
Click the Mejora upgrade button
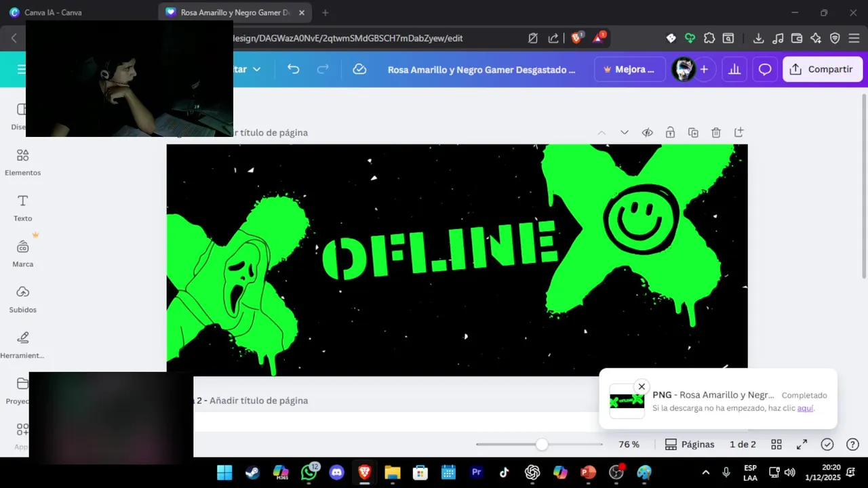pyautogui.click(x=629, y=69)
